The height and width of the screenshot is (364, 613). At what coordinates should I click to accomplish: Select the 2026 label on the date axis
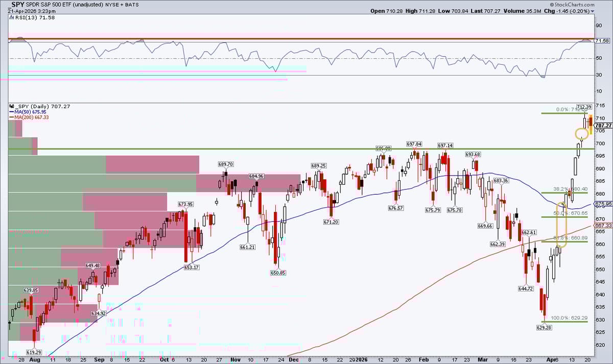(x=362, y=359)
